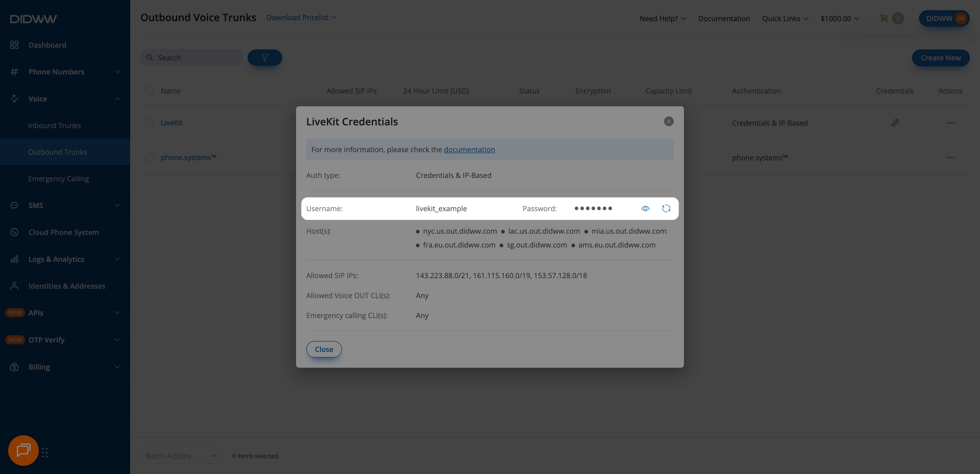Expand the Billing menu chevron
Screen dimensions: 980x474
(117, 367)
